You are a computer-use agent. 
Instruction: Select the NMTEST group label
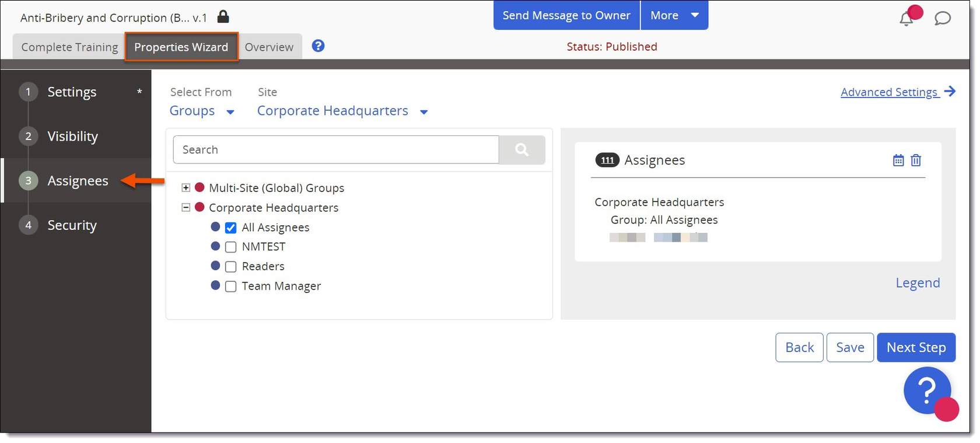click(x=264, y=246)
